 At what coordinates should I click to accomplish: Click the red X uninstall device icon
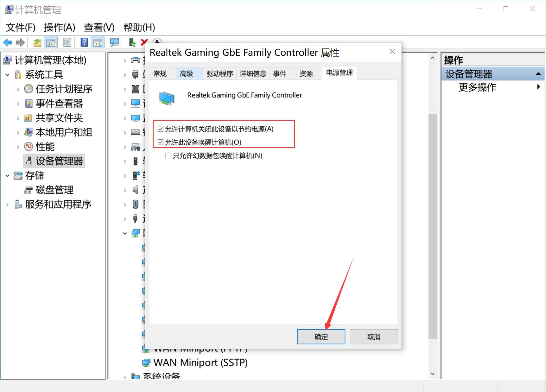point(144,42)
